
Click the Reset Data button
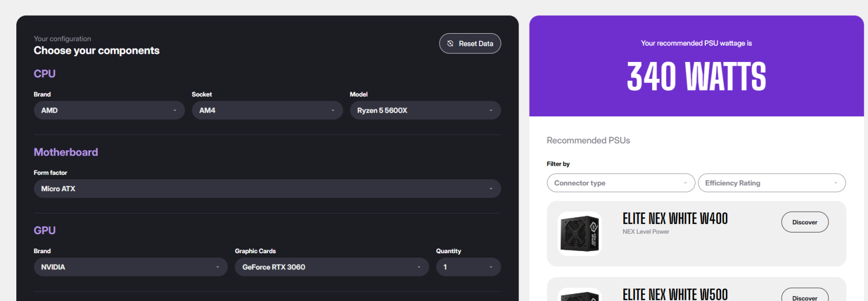470,43
